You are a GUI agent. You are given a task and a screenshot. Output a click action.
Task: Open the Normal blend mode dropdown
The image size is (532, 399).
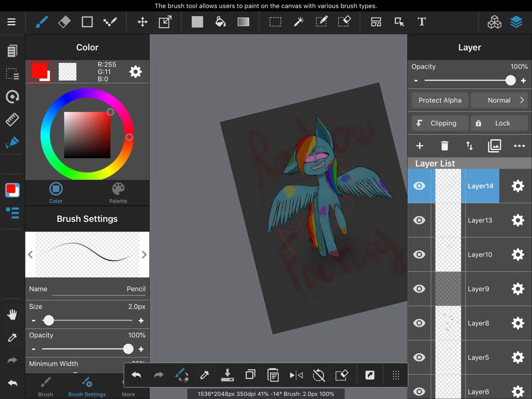click(x=499, y=100)
